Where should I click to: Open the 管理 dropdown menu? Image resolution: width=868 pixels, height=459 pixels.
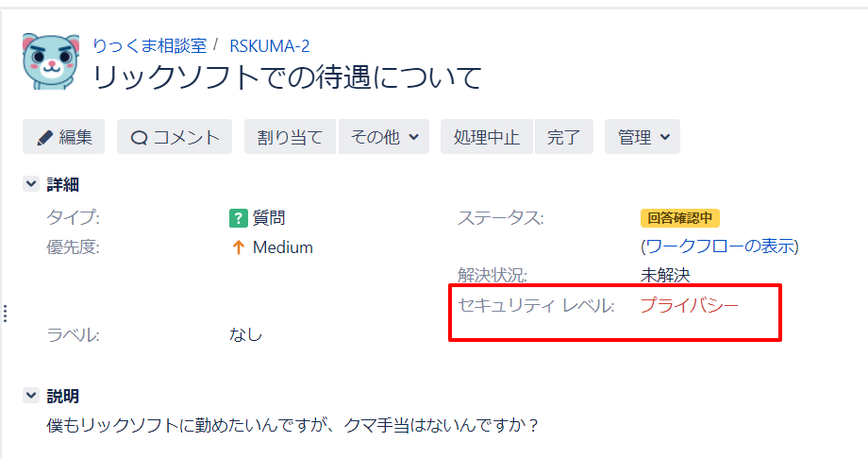coord(643,136)
